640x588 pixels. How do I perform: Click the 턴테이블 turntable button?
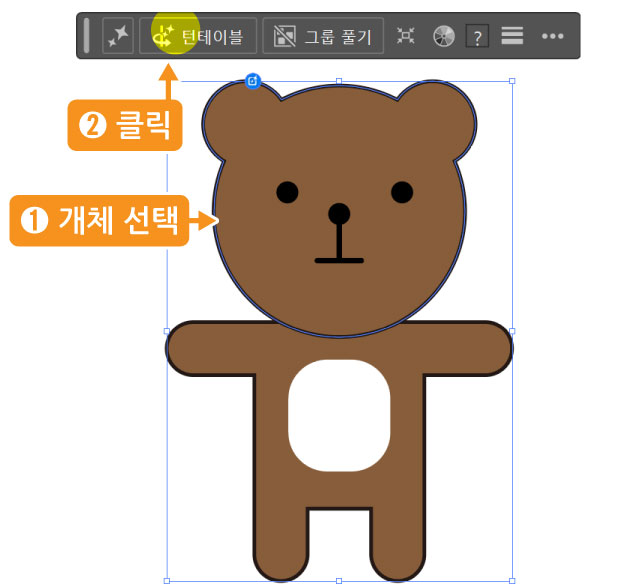[198, 36]
